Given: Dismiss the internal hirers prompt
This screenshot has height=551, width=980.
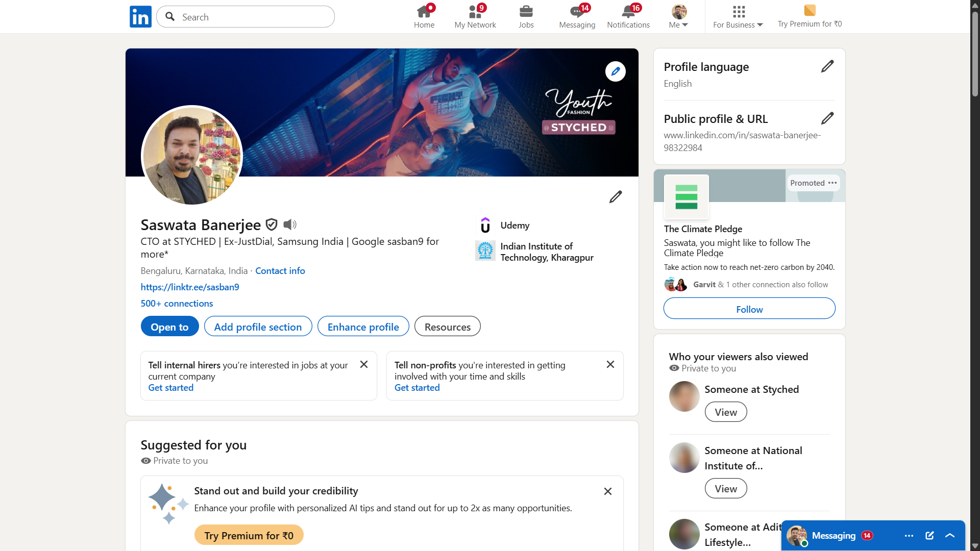Looking at the screenshot, I should pos(364,364).
